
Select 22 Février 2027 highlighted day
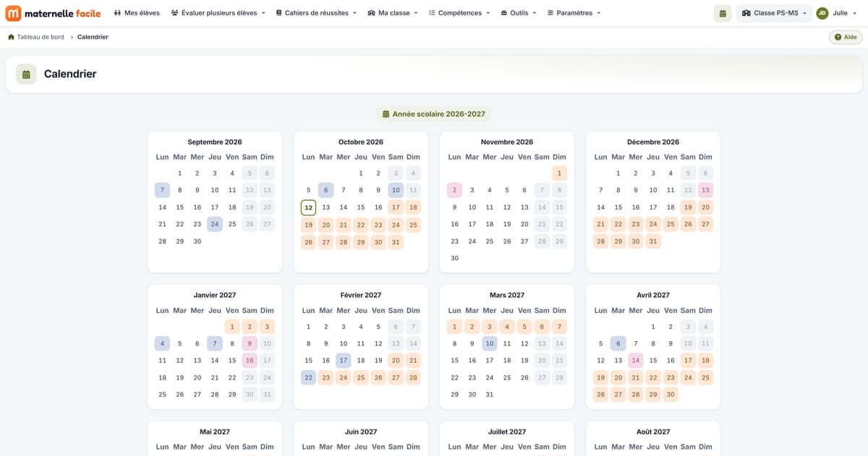[x=308, y=377]
